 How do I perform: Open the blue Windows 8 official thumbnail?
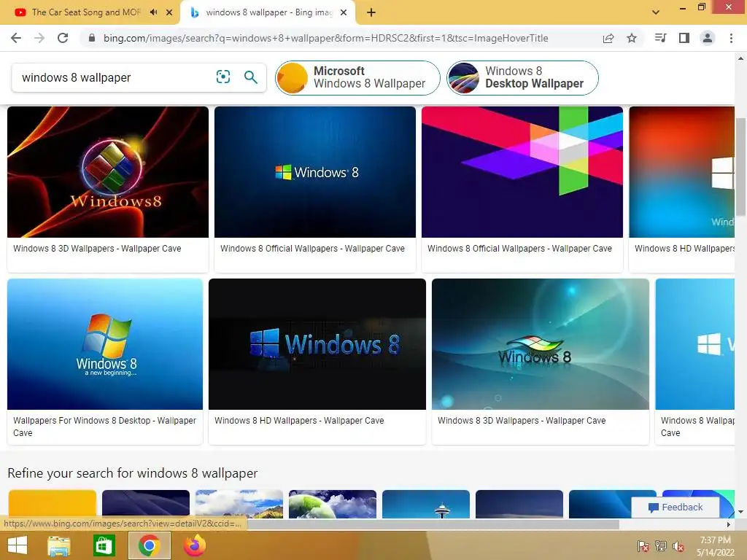click(x=315, y=172)
